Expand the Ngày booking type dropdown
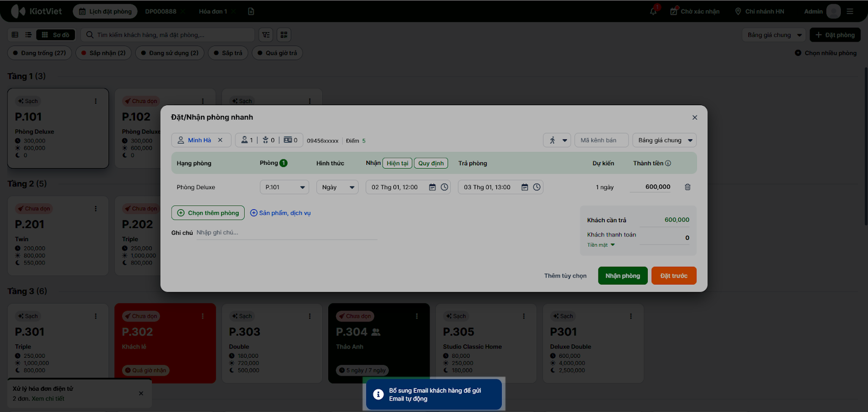868x412 pixels. (x=337, y=187)
